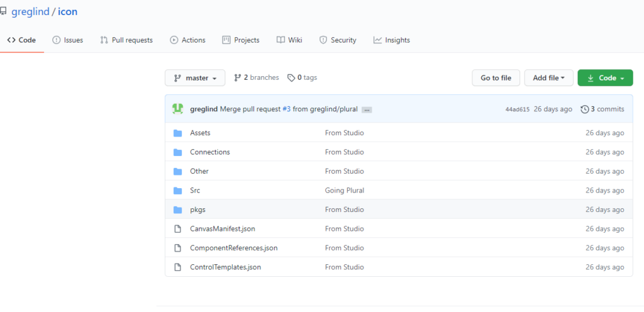
Task: Click the greglind avatar in commit bar
Action: (177, 109)
